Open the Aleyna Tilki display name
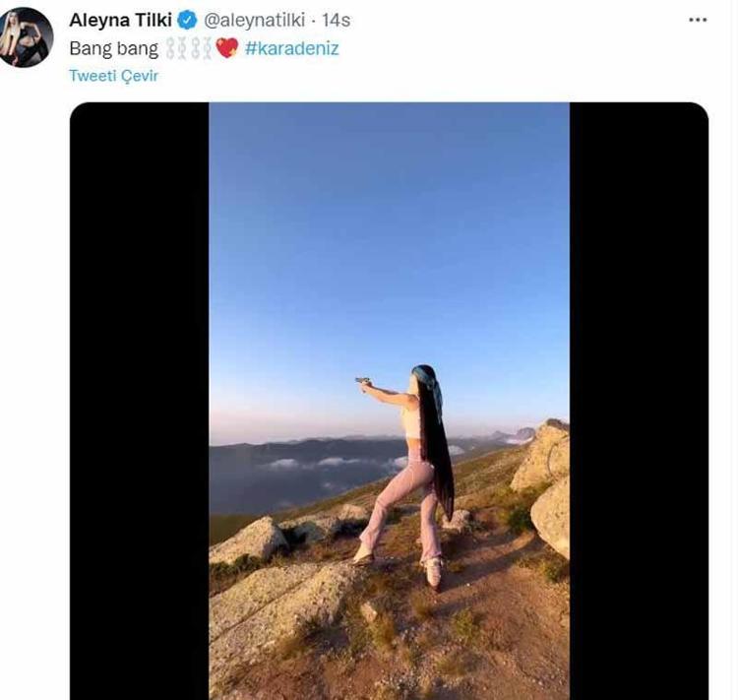 click(x=120, y=21)
